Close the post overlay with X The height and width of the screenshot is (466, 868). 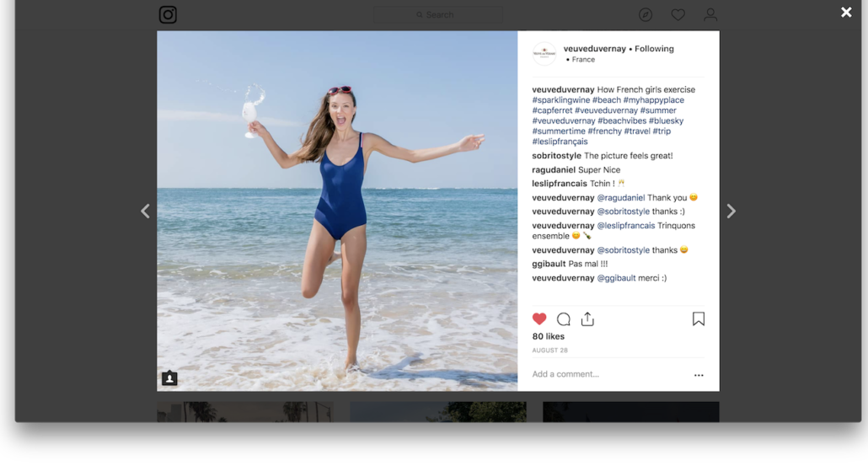pyautogui.click(x=846, y=12)
